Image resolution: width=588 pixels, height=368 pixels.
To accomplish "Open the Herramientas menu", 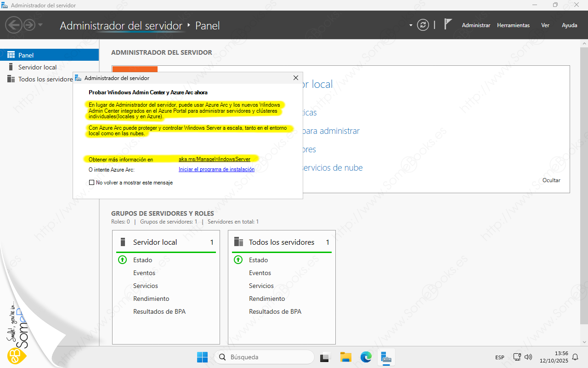I will tap(513, 25).
